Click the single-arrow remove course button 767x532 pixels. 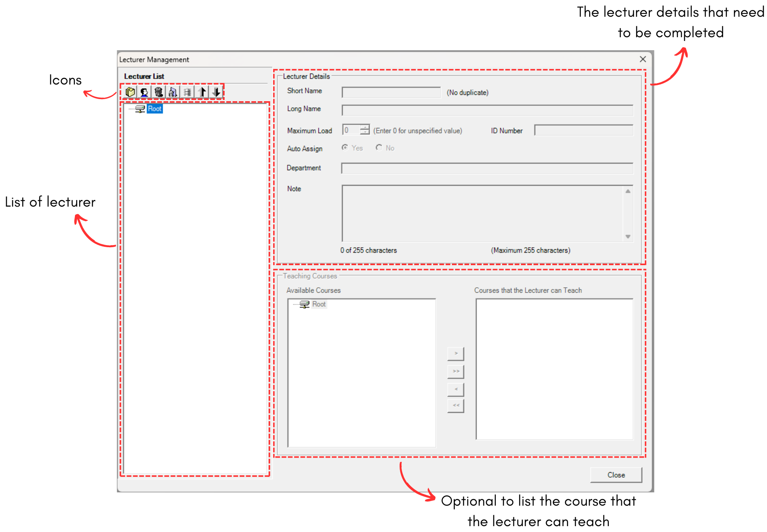point(456,389)
